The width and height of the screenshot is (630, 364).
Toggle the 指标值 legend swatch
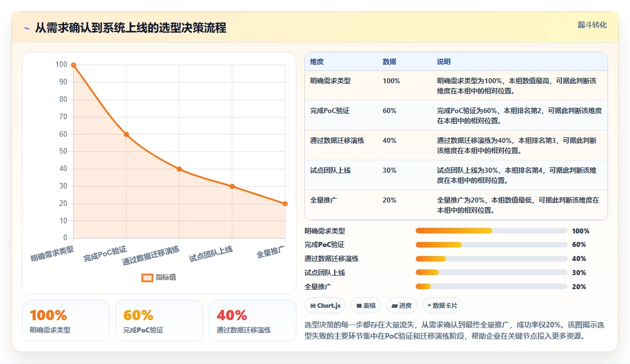click(x=147, y=277)
